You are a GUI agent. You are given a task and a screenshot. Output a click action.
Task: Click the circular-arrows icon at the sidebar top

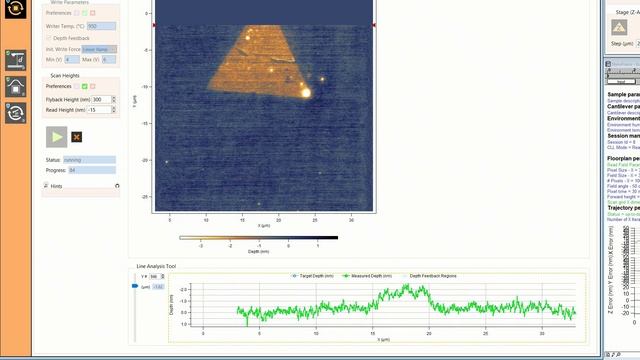(x=16, y=8)
